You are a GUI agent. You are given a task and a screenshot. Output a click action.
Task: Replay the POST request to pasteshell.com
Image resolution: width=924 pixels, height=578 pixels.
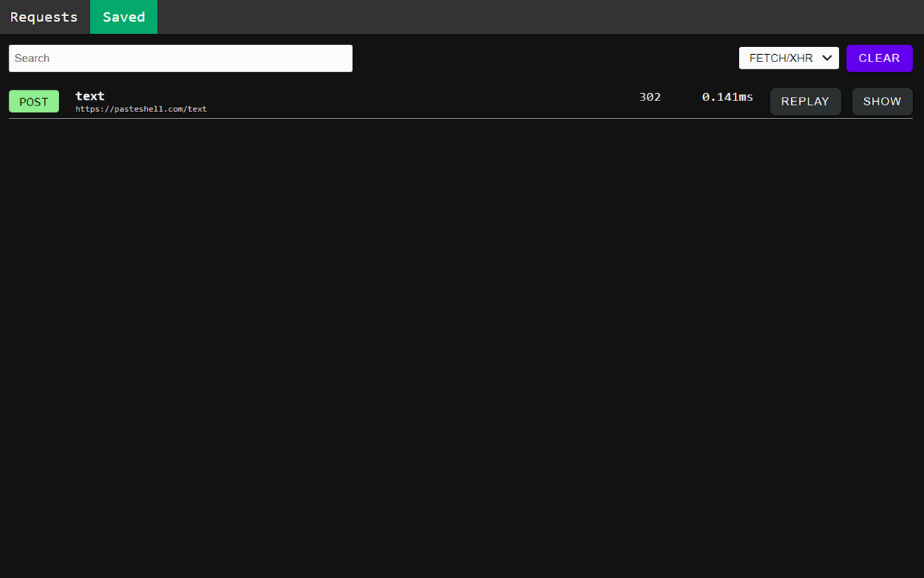805,101
